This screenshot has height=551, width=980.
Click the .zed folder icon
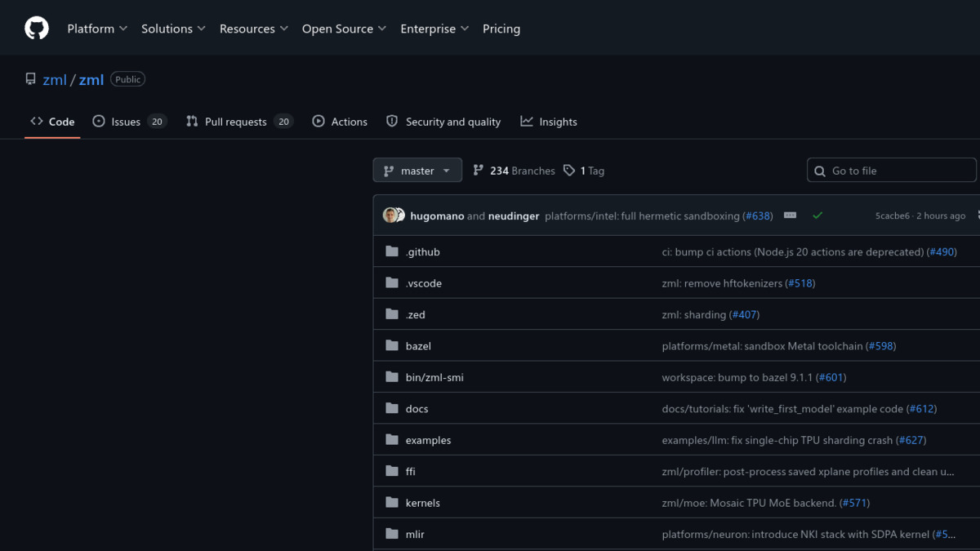coord(392,314)
